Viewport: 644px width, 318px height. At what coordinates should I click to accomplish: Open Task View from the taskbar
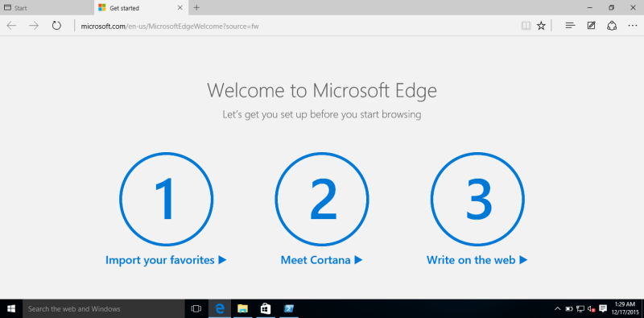pos(196,308)
